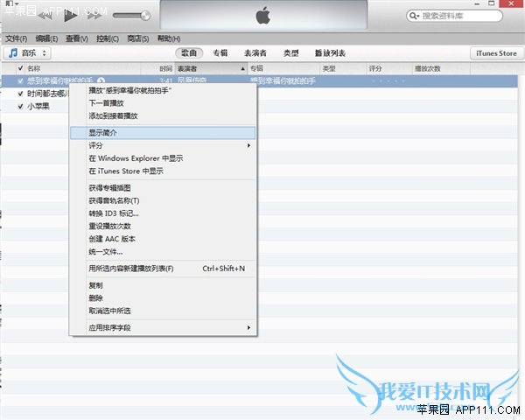525x420 pixels.
Task: Sort by the 表演者 column header
Action: pyautogui.click(x=211, y=68)
